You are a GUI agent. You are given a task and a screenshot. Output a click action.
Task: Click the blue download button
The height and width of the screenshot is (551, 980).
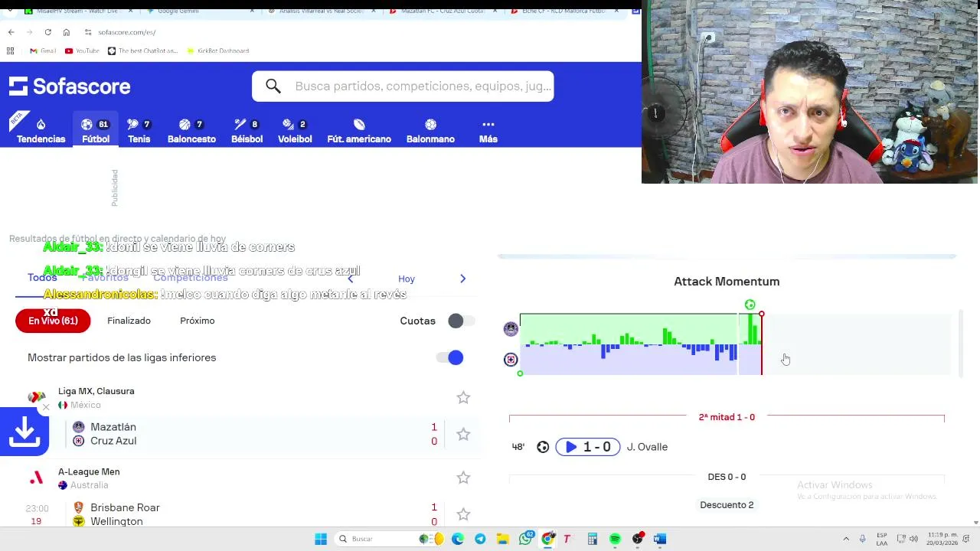(24, 432)
